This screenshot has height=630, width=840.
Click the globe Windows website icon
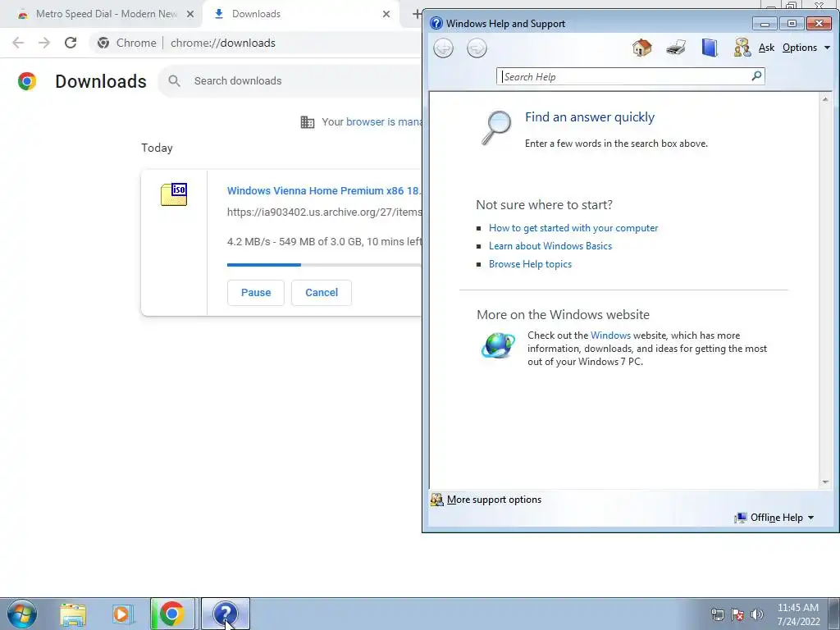coord(498,345)
